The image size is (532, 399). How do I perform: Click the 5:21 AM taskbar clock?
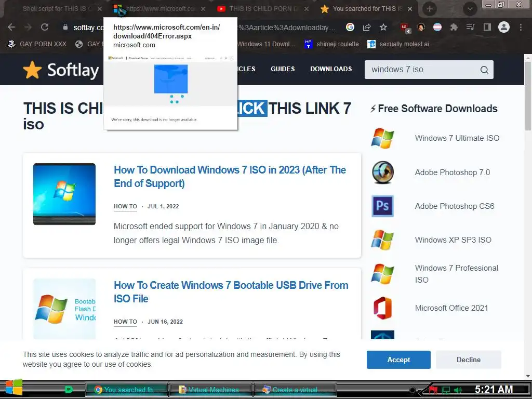[x=494, y=389]
